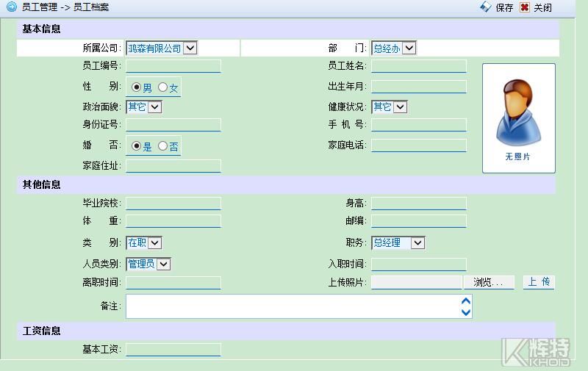Click the 员工姓名 input field
This screenshot has height=371, width=588.
418,66
